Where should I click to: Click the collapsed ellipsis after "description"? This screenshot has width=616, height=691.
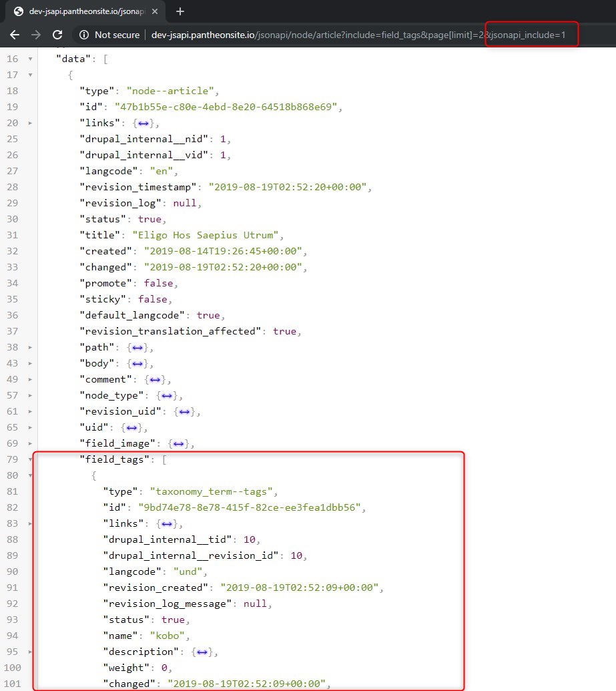click(202, 652)
